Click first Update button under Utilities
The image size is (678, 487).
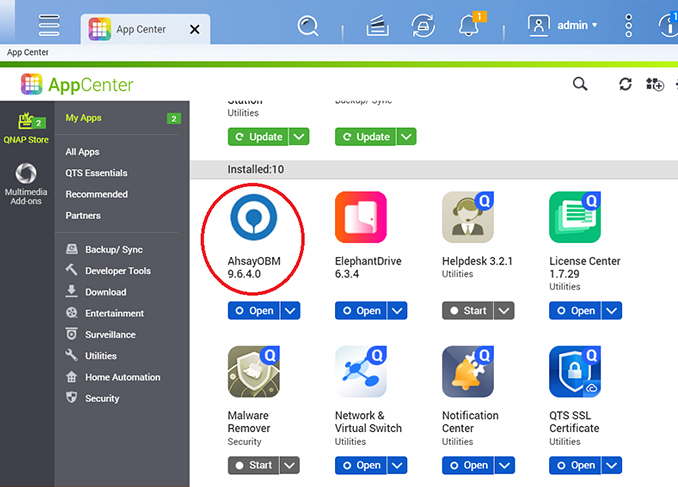point(258,137)
